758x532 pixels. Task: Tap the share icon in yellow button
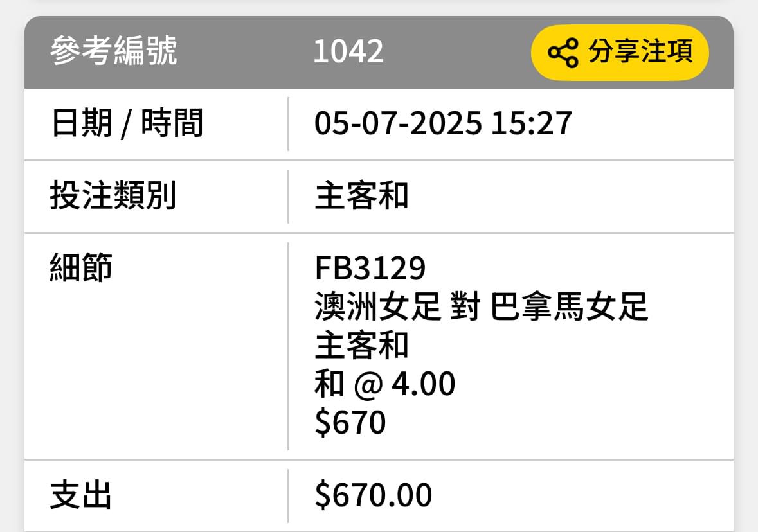[x=563, y=52]
